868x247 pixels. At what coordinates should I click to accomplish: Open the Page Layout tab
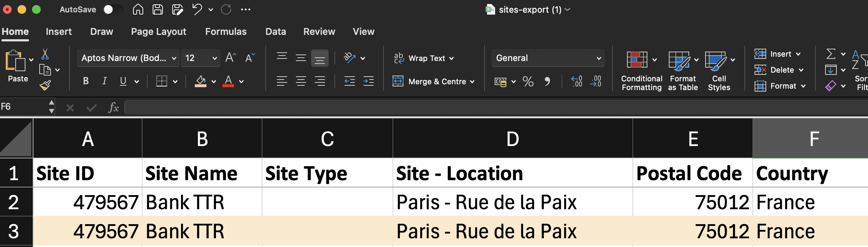click(x=158, y=32)
